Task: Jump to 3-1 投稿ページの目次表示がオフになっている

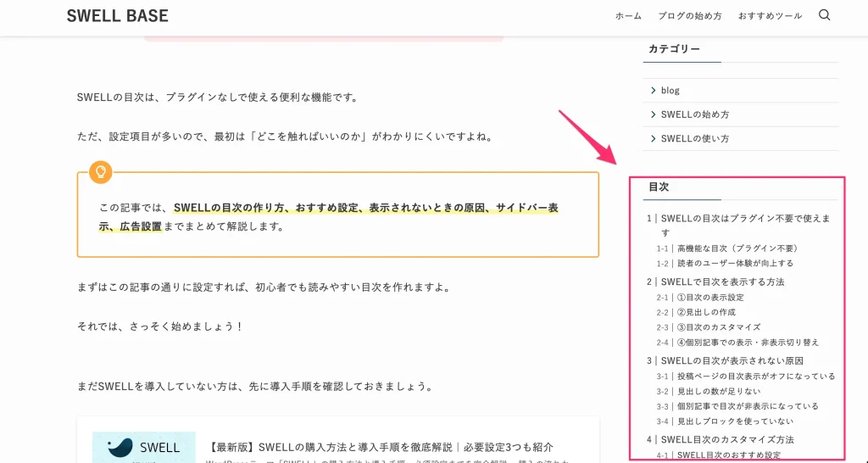Action: click(x=746, y=377)
